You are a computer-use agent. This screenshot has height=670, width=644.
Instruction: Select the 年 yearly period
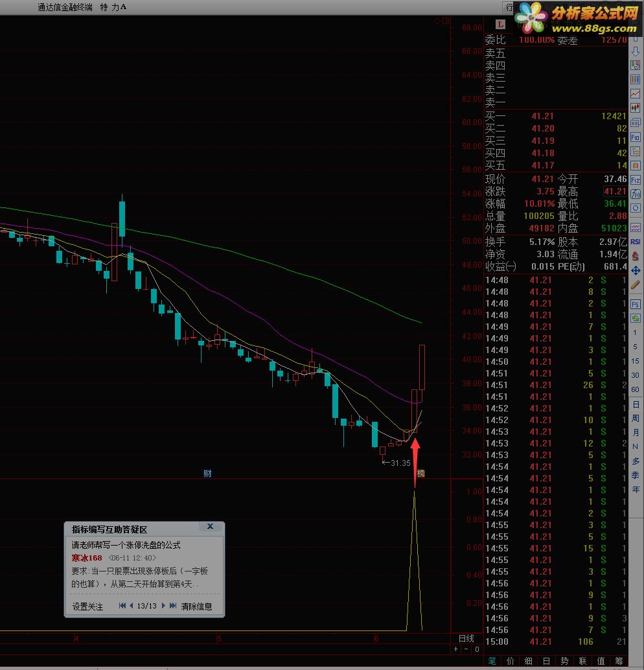[636, 489]
